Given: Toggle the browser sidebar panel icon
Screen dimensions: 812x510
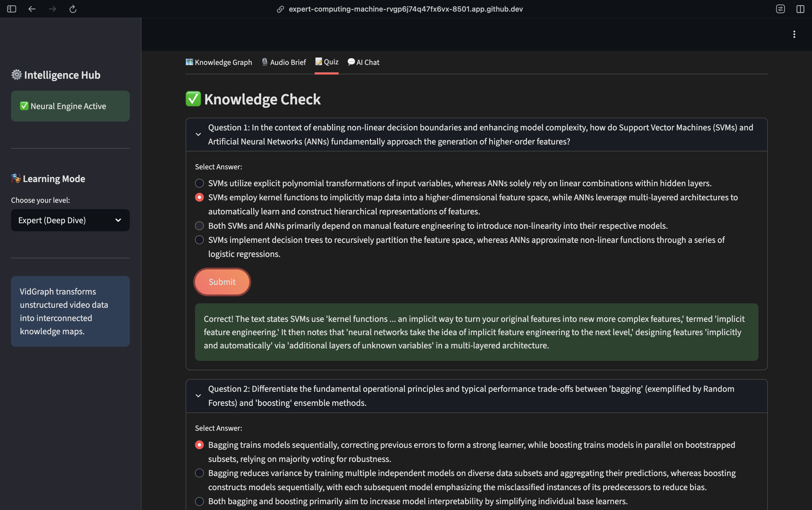Looking at the screenshot, I should (x=12, y=9).
